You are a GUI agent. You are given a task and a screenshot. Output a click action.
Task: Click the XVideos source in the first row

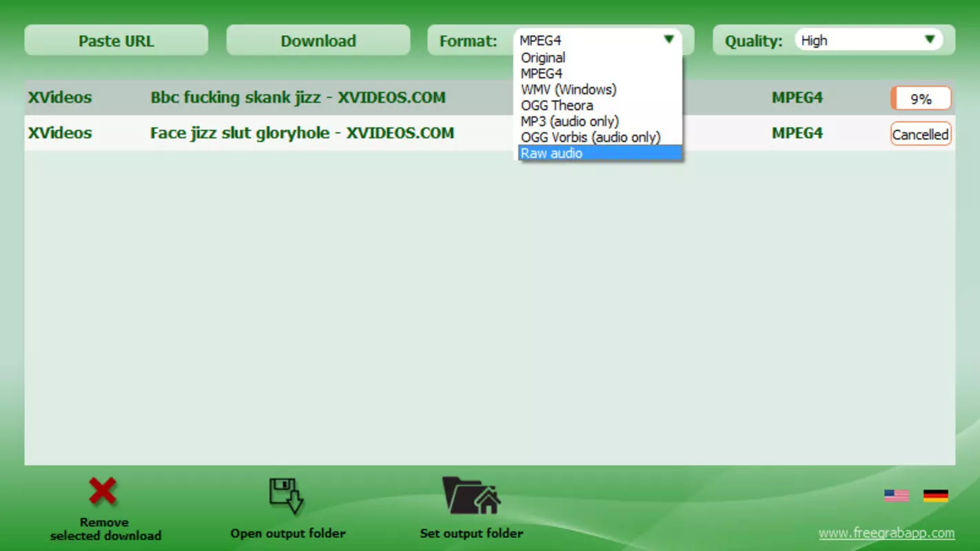60,97
